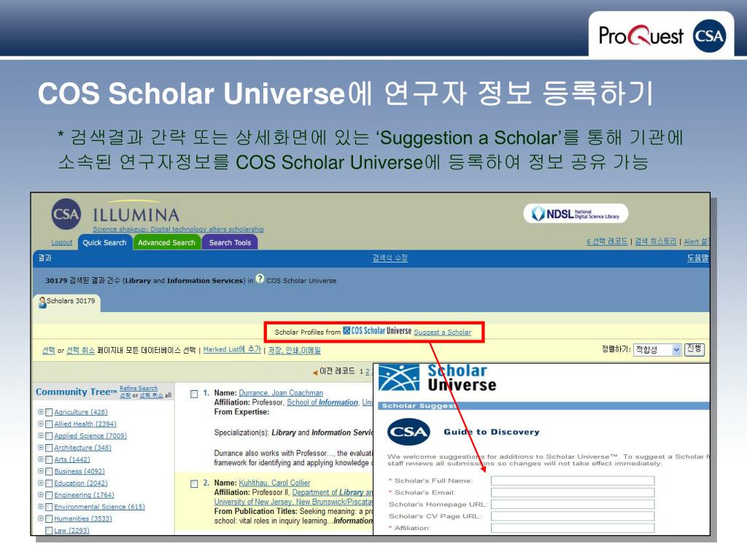Click the 진행 go button
This screenshot has height=560, width=747.
tap(694, 349)
